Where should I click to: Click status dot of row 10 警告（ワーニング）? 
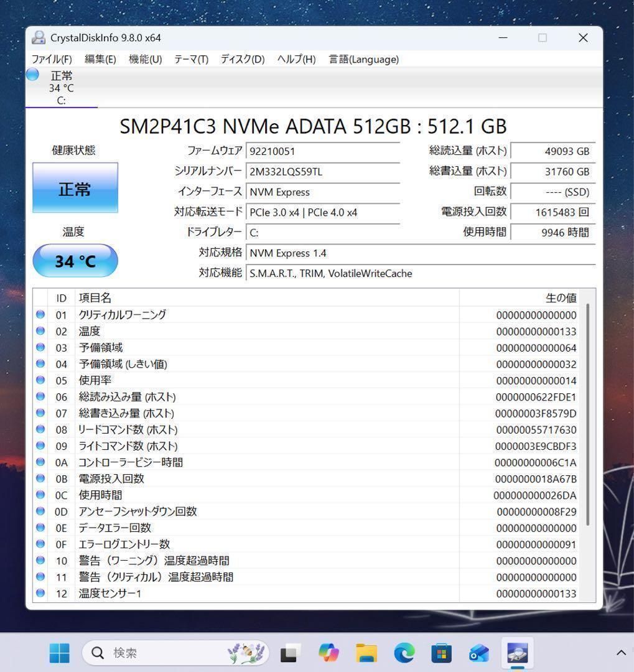click(x=40, y=560)
